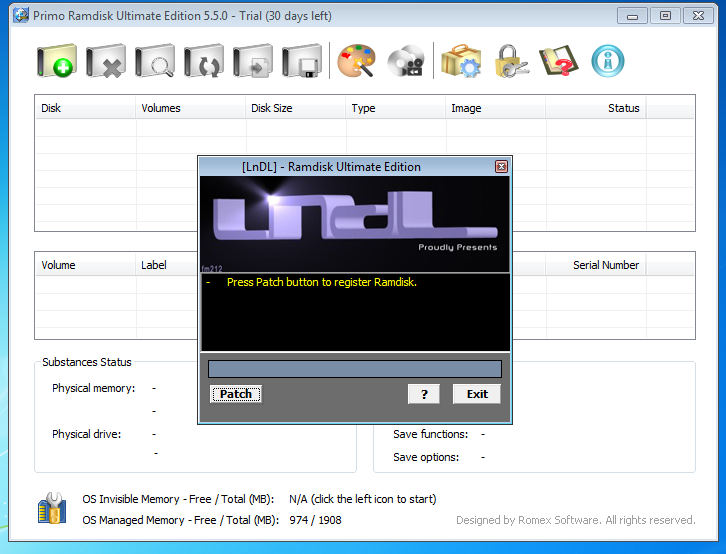
Task: Click the Substances Status group label
Action: tap(87, 362)
